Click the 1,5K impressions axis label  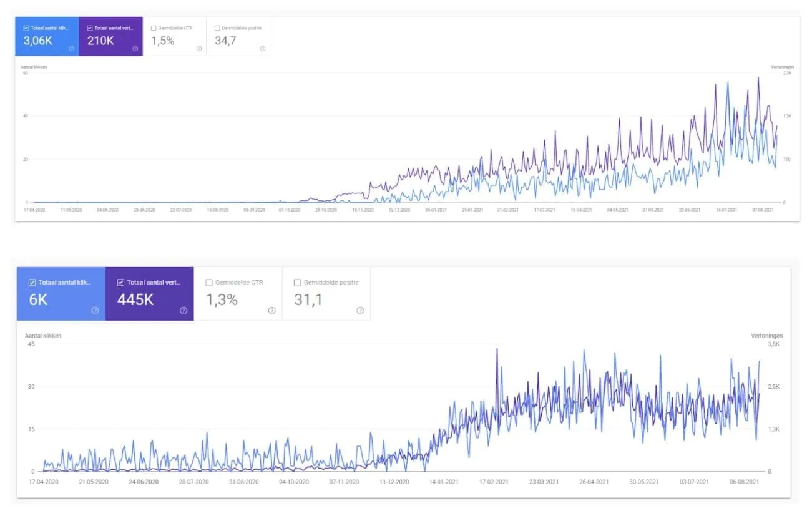click(787, 116)
